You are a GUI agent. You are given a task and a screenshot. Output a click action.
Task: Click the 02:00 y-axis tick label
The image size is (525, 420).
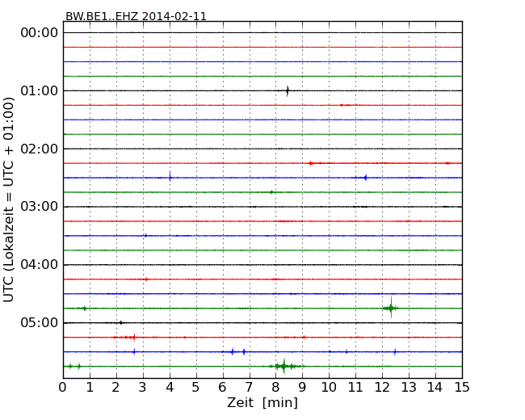point(40,149)
